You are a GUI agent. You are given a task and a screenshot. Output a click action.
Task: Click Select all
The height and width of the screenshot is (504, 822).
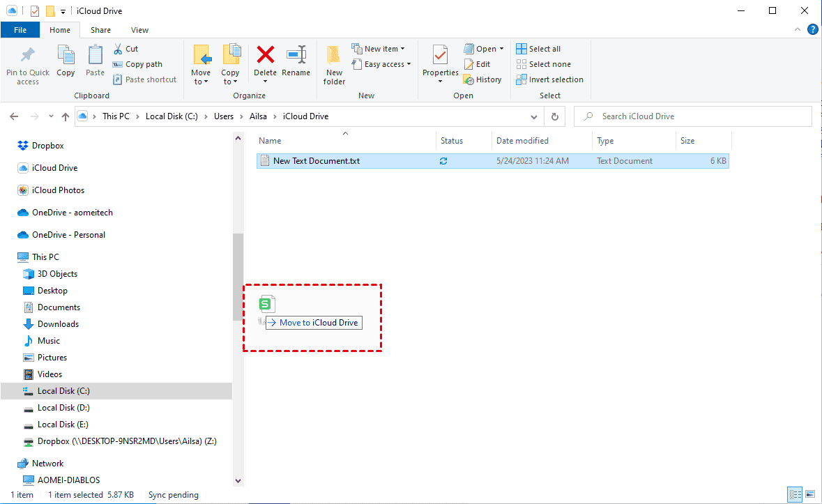point(538,49)
